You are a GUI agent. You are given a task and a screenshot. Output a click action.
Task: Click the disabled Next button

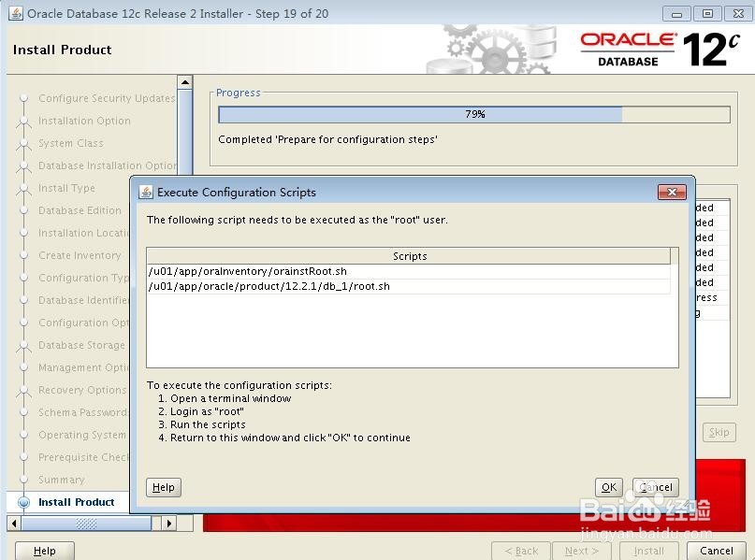pyautogui.click(x=582, y=551)
